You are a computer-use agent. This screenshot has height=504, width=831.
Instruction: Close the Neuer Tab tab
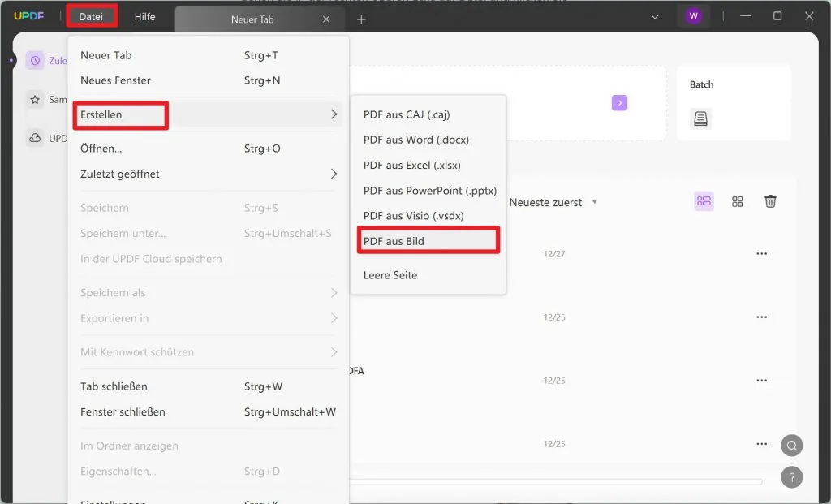(326, 19)
